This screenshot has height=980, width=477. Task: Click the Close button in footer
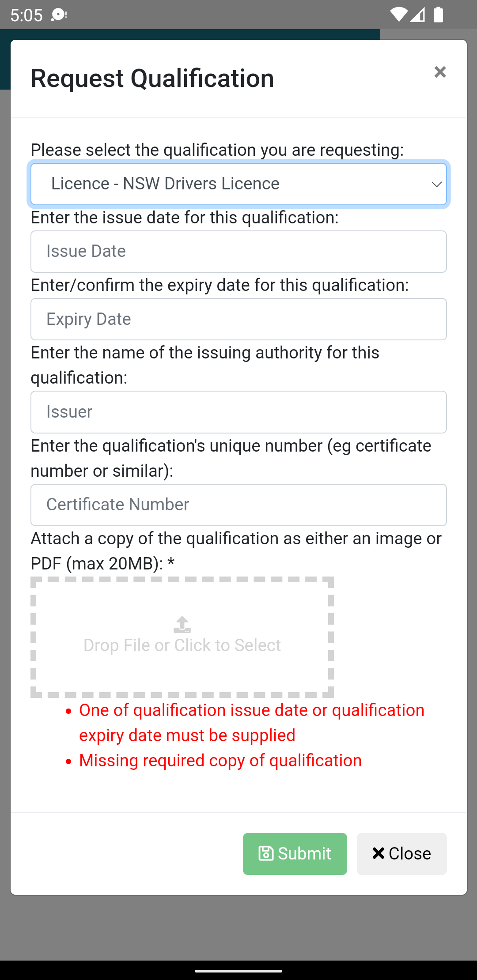[x=402, y=854]
